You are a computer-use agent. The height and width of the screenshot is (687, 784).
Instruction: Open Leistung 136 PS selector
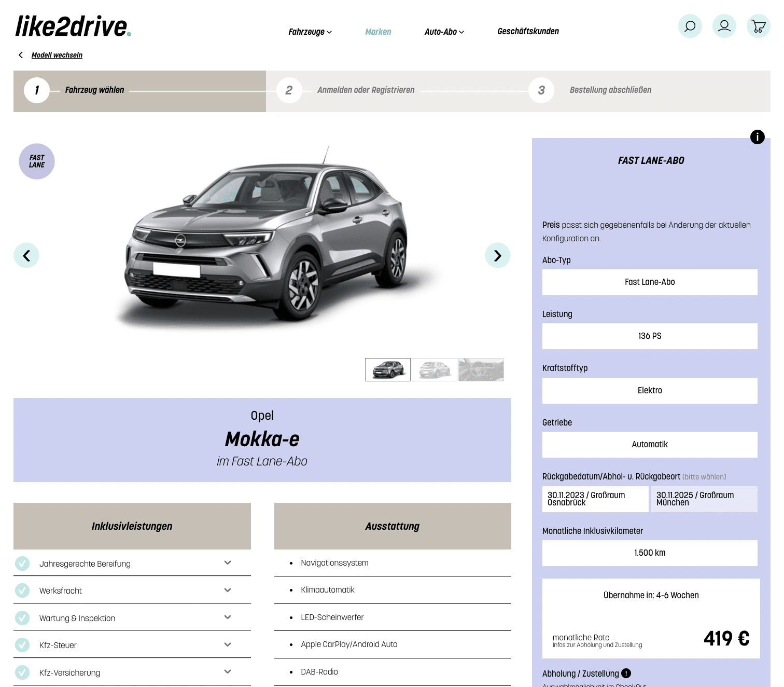pyautogui.click(x=650, y=336)
